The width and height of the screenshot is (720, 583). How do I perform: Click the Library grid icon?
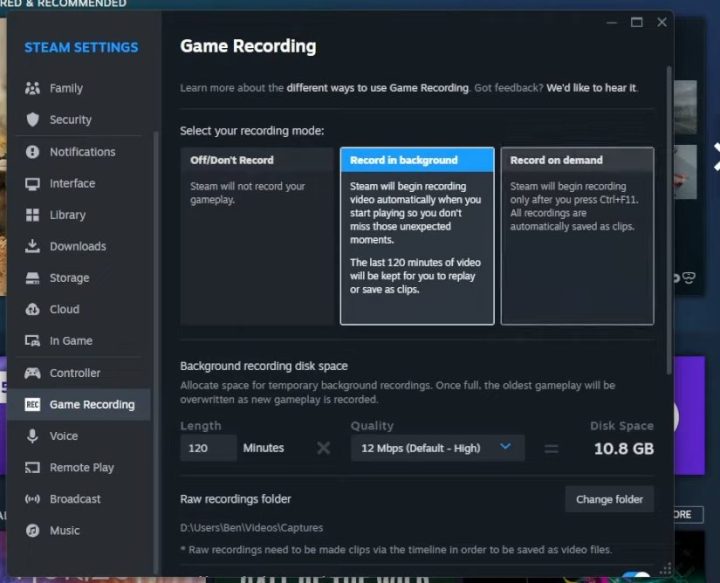(x=32, y=215)
